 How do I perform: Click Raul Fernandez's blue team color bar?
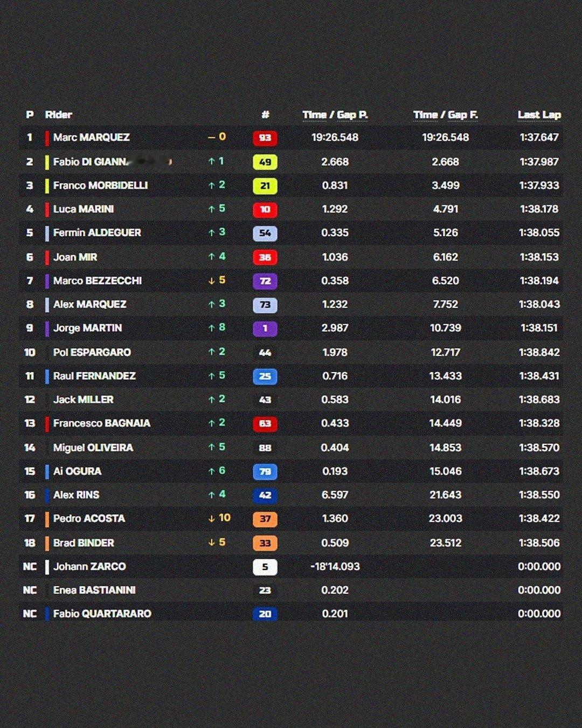click(x=47, y=376)
